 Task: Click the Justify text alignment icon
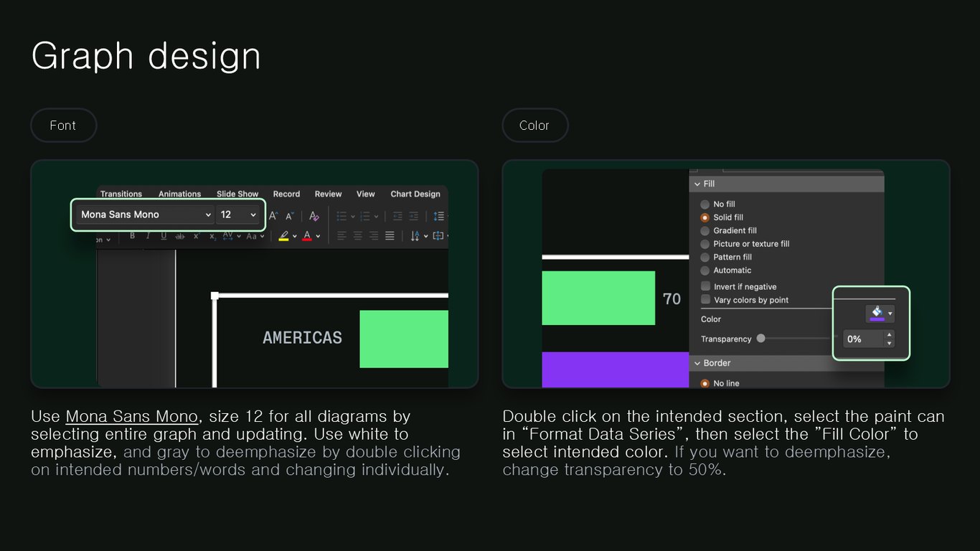coord(390,236)
